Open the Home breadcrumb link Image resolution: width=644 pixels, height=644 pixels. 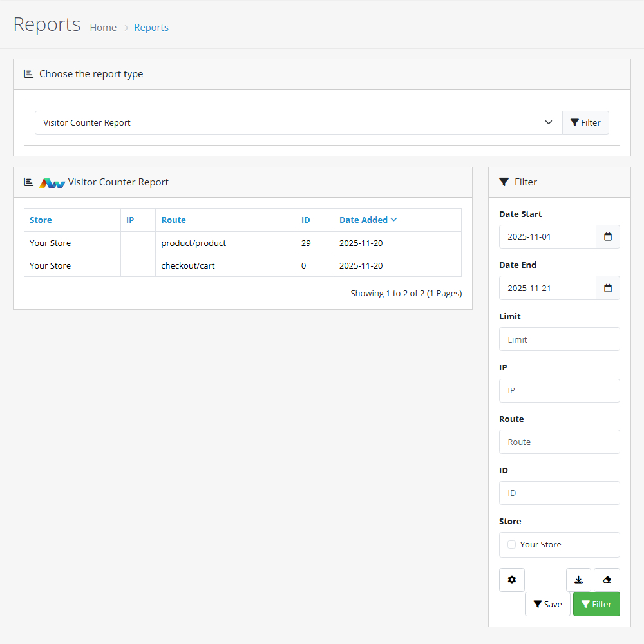tap(103, 27)
